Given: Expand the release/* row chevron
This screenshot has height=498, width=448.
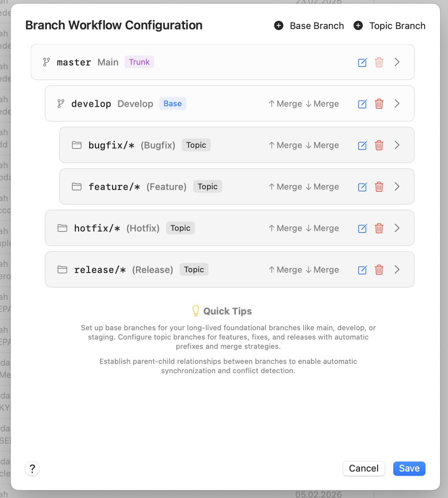Looking at the screenshot, I should pos(397,270).
